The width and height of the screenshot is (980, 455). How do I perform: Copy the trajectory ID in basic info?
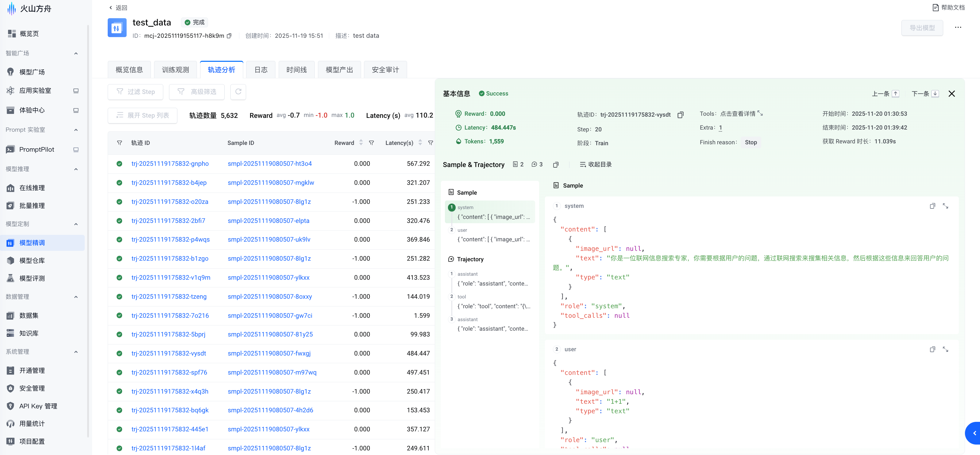click(680, 115)
